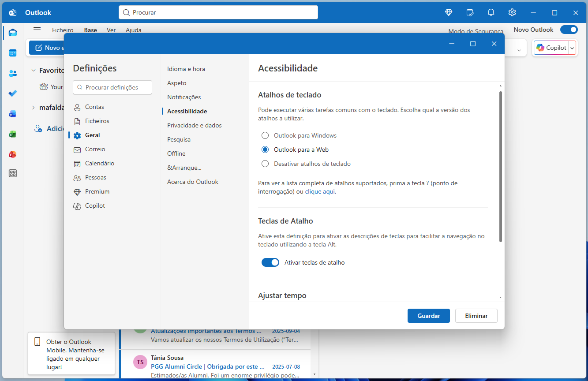588x381 pixels.
Task: Open Excel from the app sidebar
Action: click(x=12, y=134)
